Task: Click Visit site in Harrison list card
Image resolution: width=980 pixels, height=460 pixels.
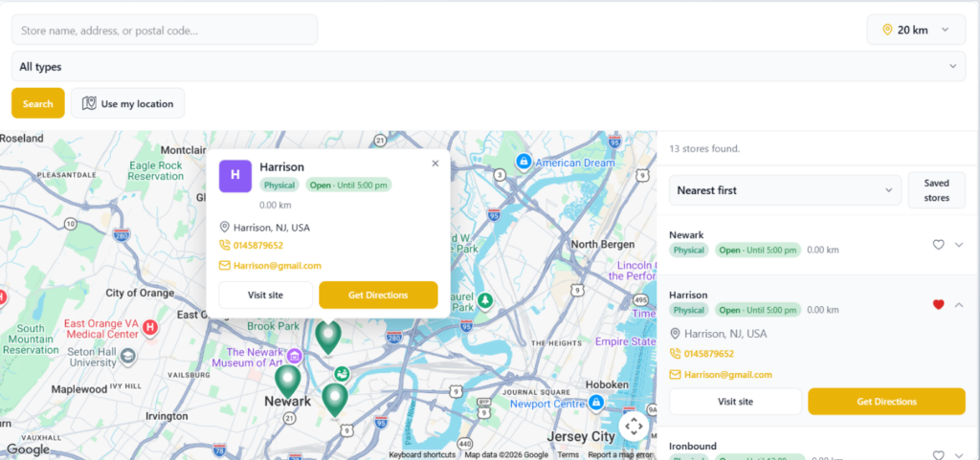Action: click(736, 402)
